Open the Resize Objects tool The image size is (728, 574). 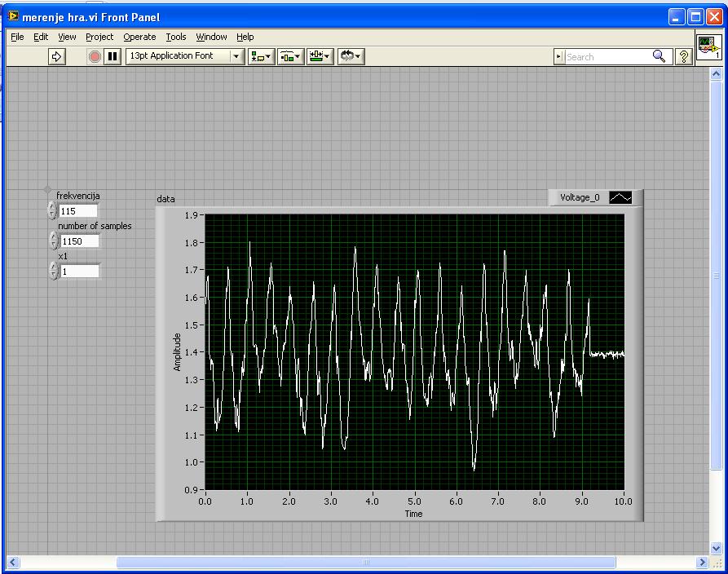[x=320, y=56]
